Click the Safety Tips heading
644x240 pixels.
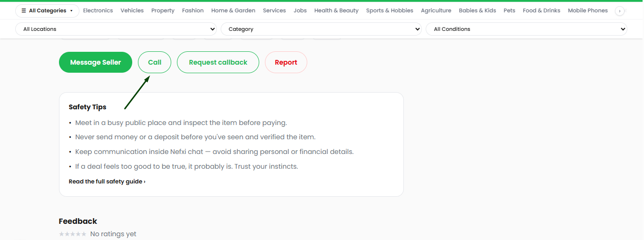(x=88, y=107)
